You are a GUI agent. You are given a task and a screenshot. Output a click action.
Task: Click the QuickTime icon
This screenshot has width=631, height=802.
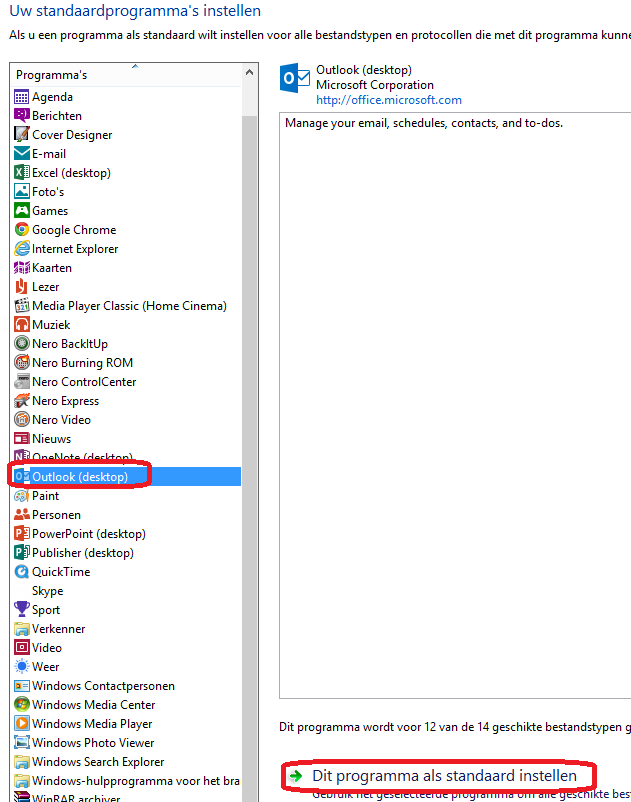coord(21,571)
